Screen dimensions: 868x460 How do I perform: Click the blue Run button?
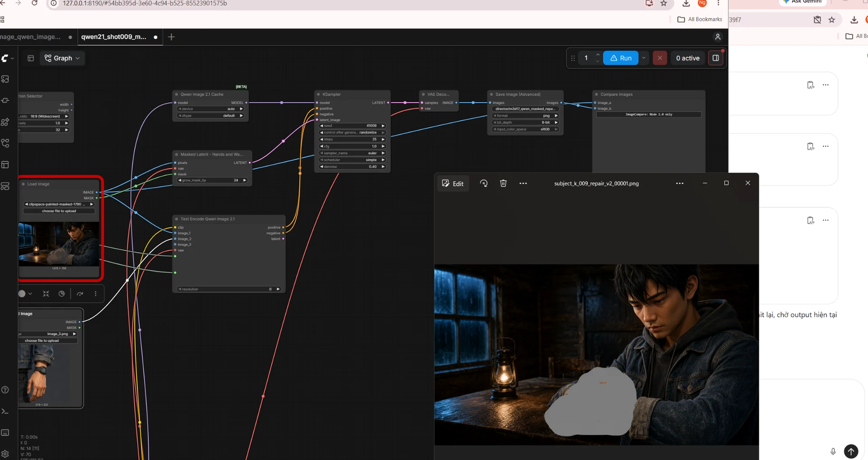621,58
